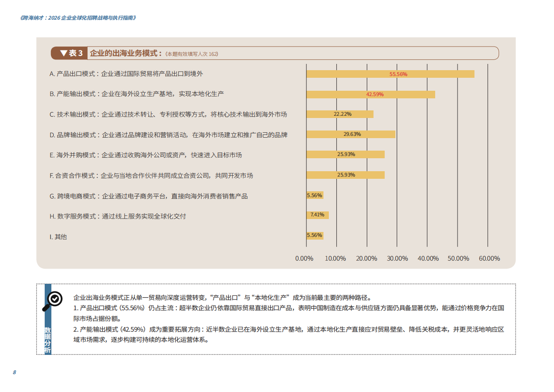Click the magnifier handle graphic
Image resolution: width=554 pixels, height=392 pixels.
point(47,308)
